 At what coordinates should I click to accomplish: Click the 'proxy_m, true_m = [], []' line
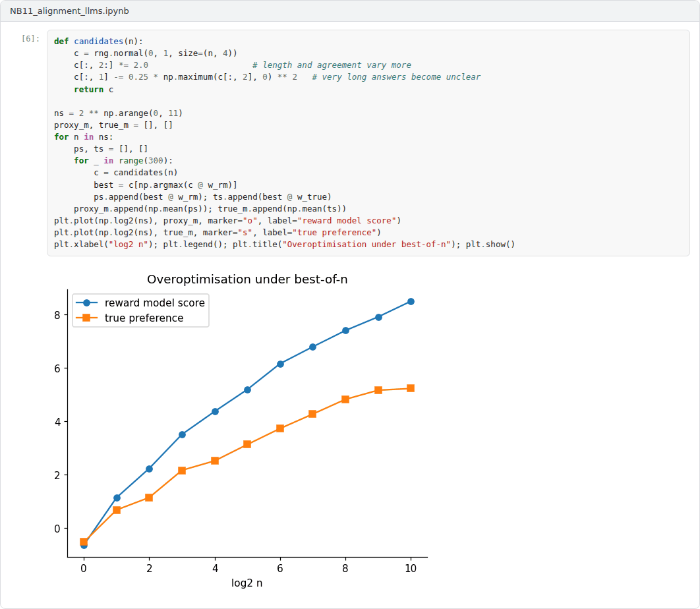coord(113,125)
